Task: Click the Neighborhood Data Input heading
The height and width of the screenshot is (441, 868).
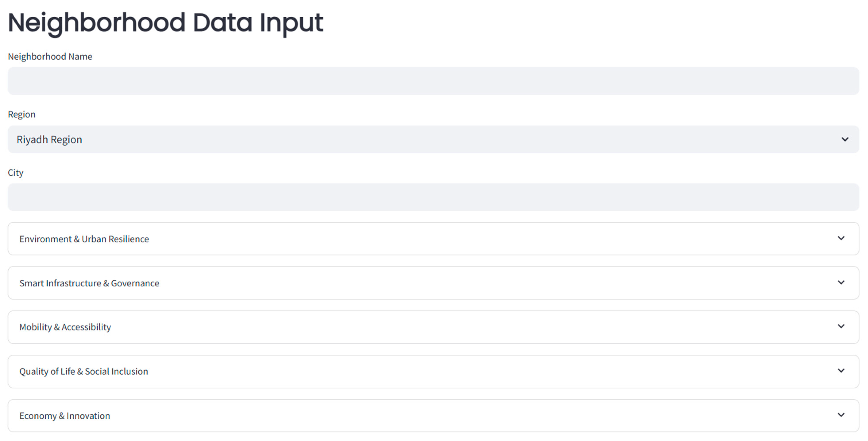Action: point(165,23)
